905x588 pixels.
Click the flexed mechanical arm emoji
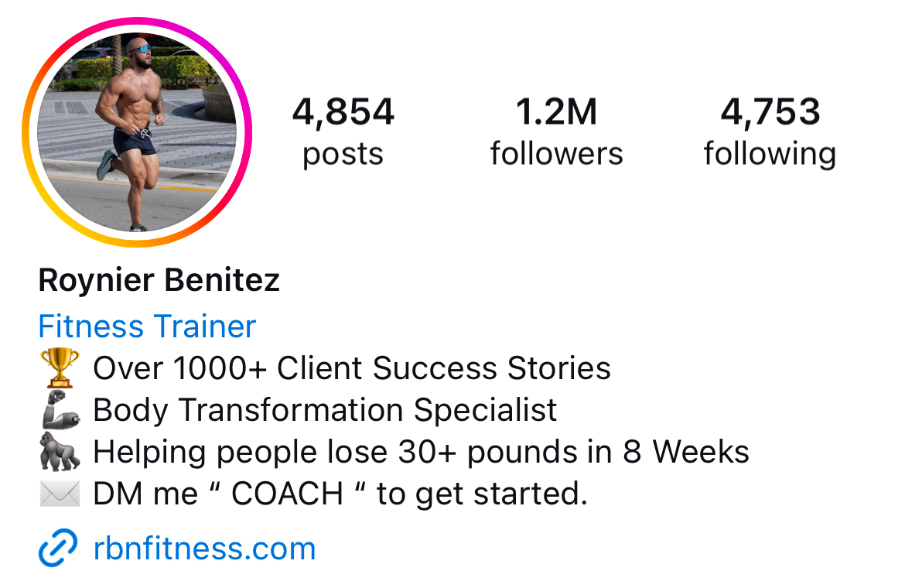[x=59, y=410]
